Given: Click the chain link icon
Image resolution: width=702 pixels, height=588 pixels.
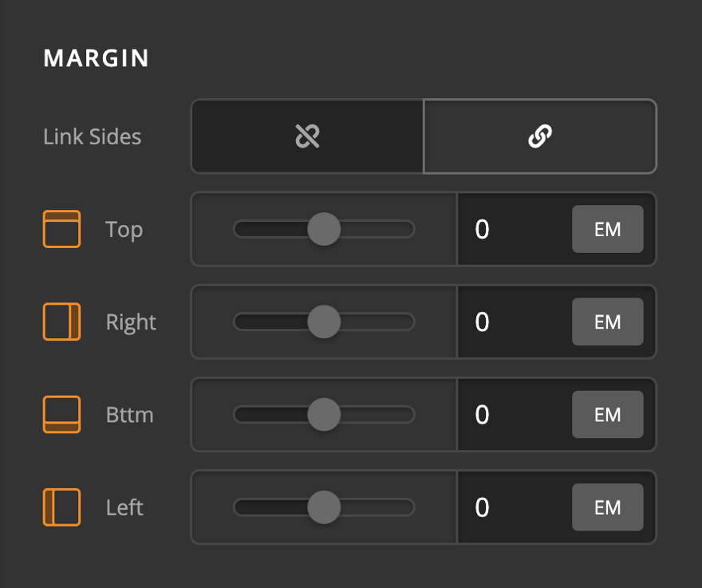Looking at the screenshot, I should tap(540, 136).
